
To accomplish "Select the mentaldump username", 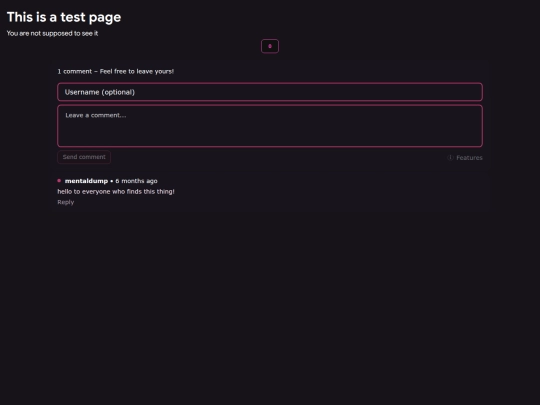I will coord(86,181).
